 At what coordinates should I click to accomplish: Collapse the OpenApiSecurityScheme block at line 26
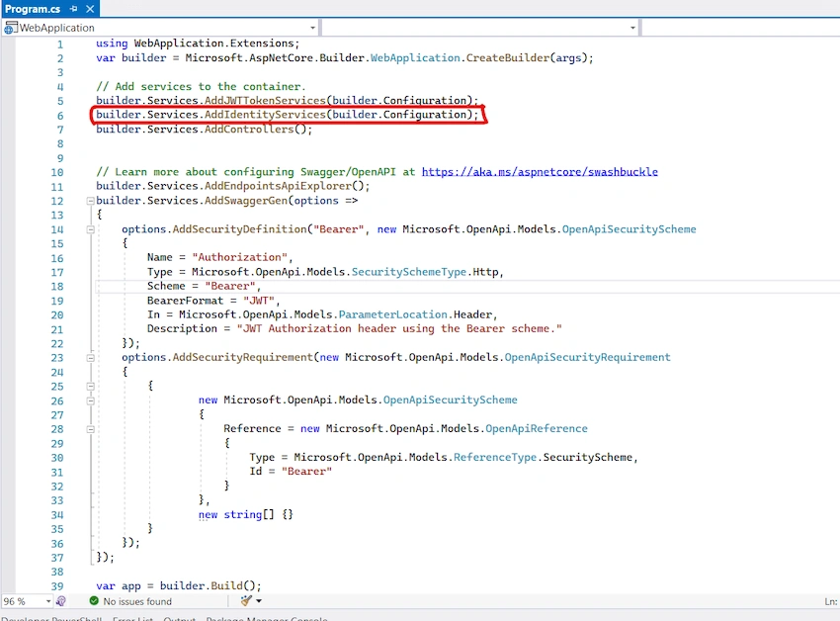(x=91, y=400)
